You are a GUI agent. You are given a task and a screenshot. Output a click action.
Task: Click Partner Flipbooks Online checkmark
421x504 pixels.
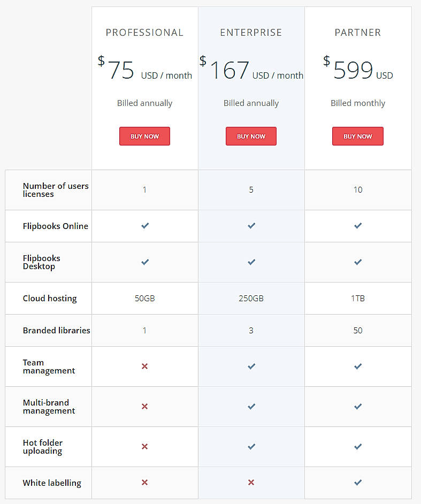358,226
